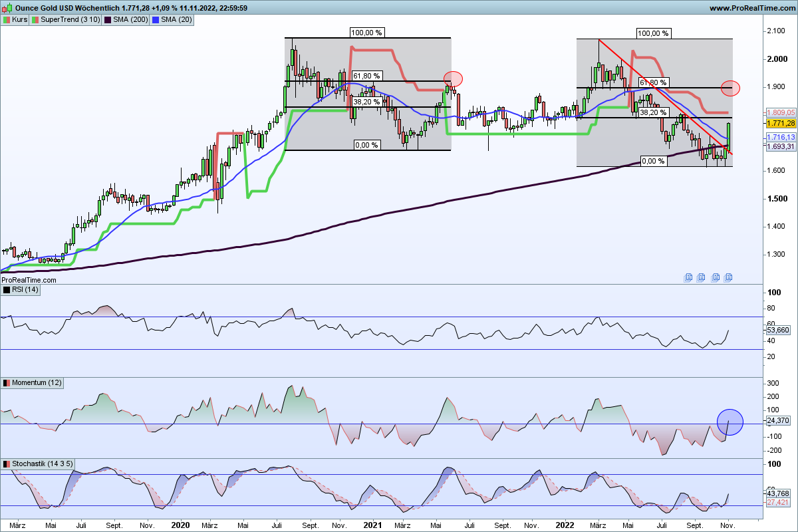
Task: Select the 2022 year label on time axis
Action: point(565,525)
